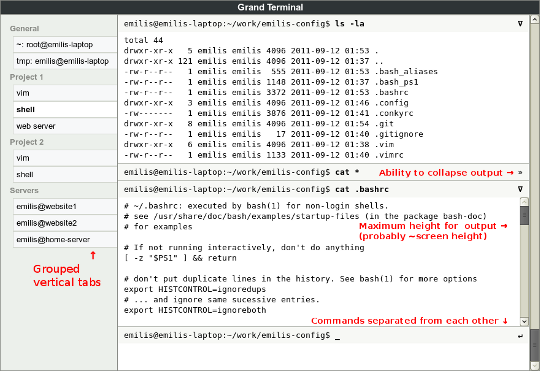
Task: Open the emilis@website2 server tab
Action: click(65, 223)
